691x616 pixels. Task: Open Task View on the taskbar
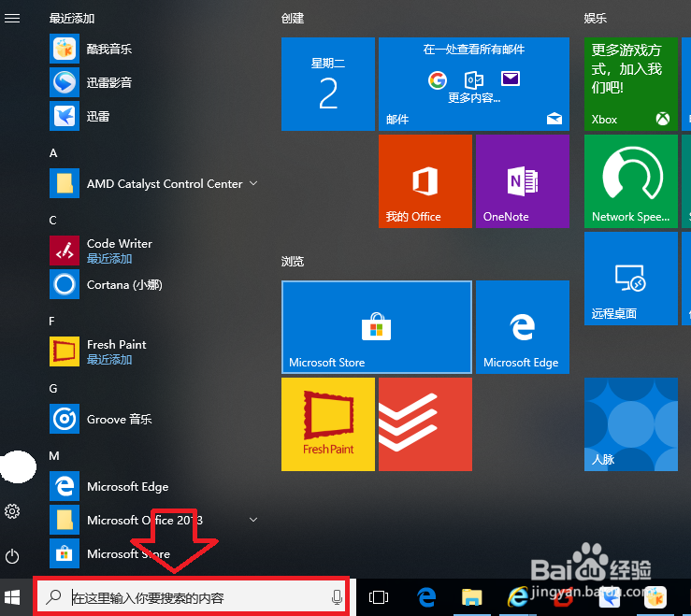click(x=379, y=597)
